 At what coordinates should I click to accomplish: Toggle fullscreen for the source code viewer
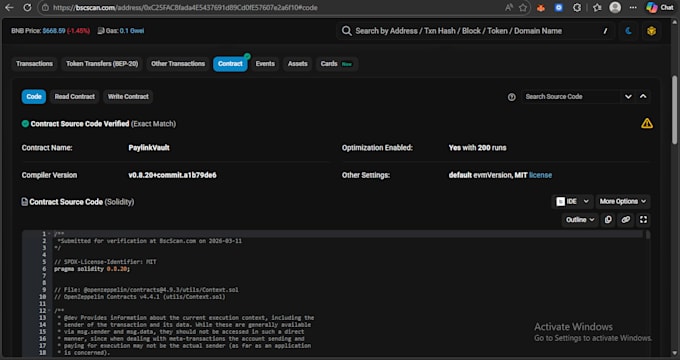point(643,220)
